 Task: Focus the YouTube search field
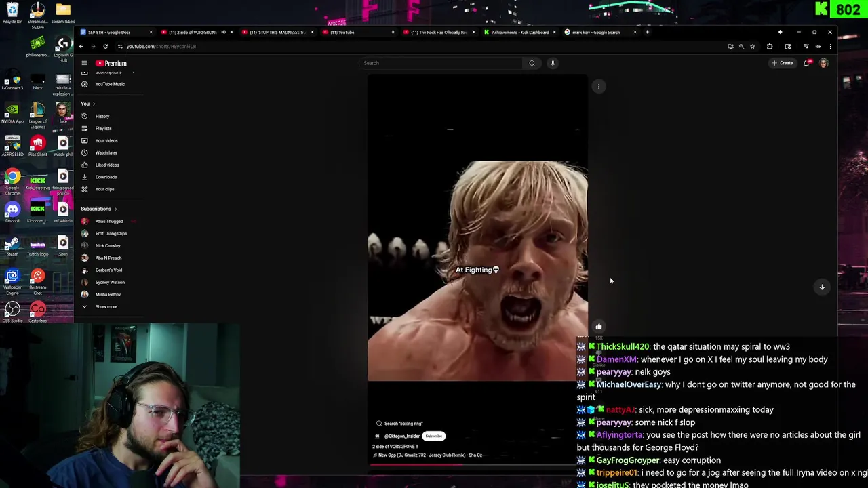pos(442,63)
